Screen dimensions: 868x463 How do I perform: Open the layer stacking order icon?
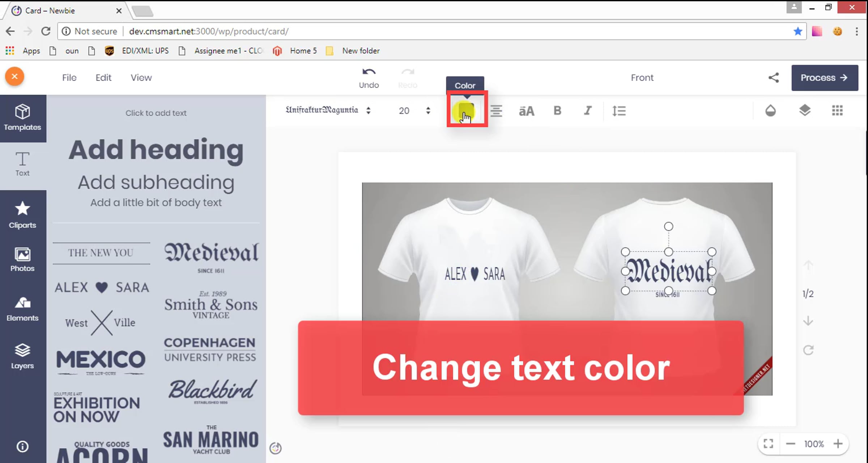pyautogui.click(x=805, y=111)
